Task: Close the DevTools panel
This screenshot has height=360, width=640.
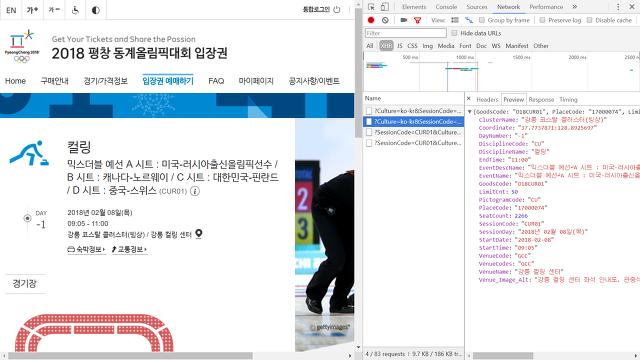Action: coord(631,7)
